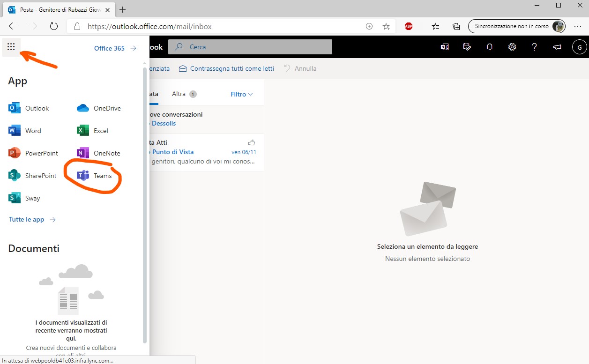Open Word from the app list
Viewport: 589px width, 364px height.
(x=25, y=131)
